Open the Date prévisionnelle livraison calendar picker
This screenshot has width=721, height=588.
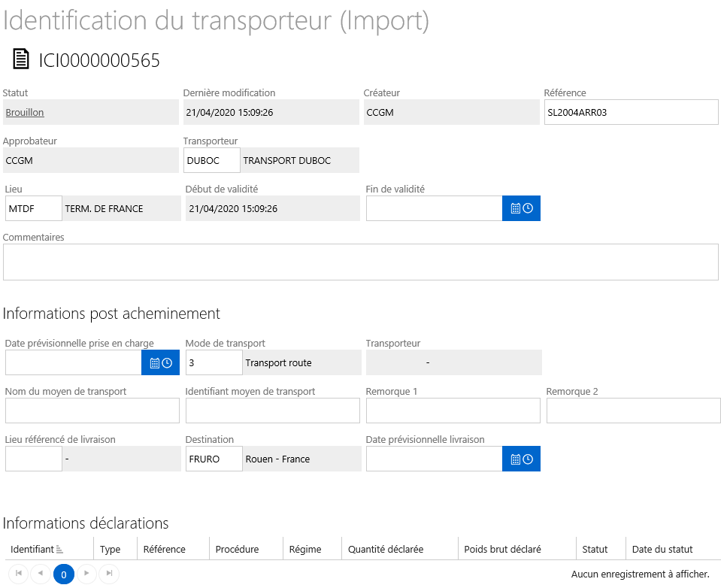pyautogui.click(x=521, y=459)
